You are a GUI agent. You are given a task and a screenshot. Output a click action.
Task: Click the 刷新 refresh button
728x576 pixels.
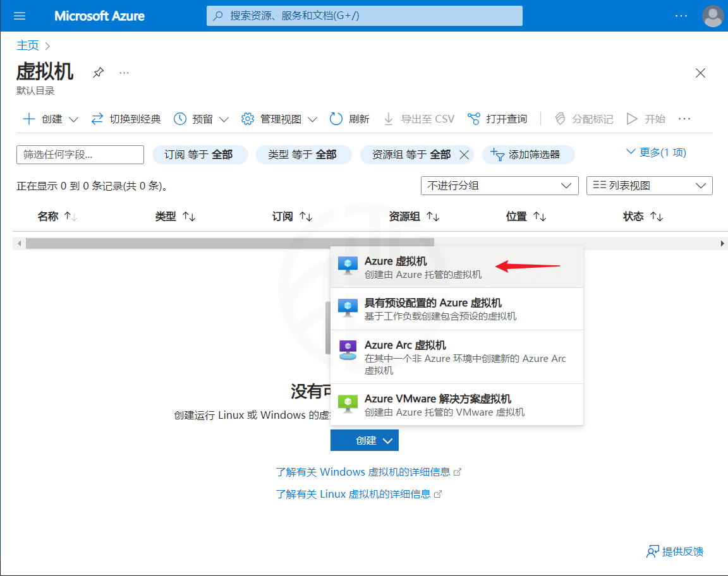[x=349, y=119]
